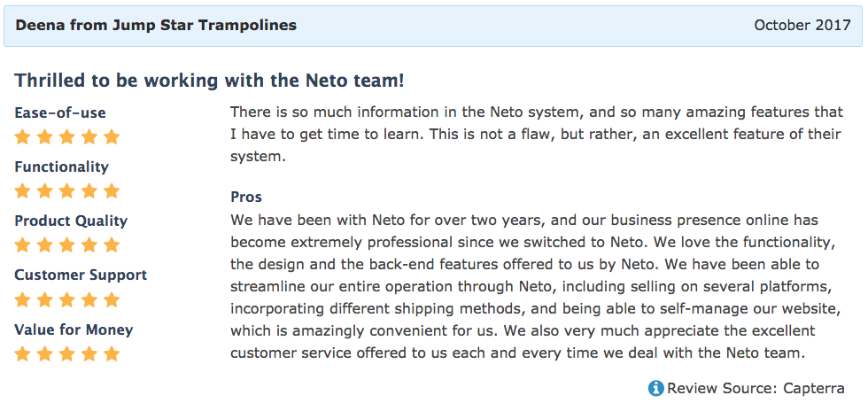The image size is (868, 403).
Task: Click the fifth star under Ease-of-use
Action: 112,136
